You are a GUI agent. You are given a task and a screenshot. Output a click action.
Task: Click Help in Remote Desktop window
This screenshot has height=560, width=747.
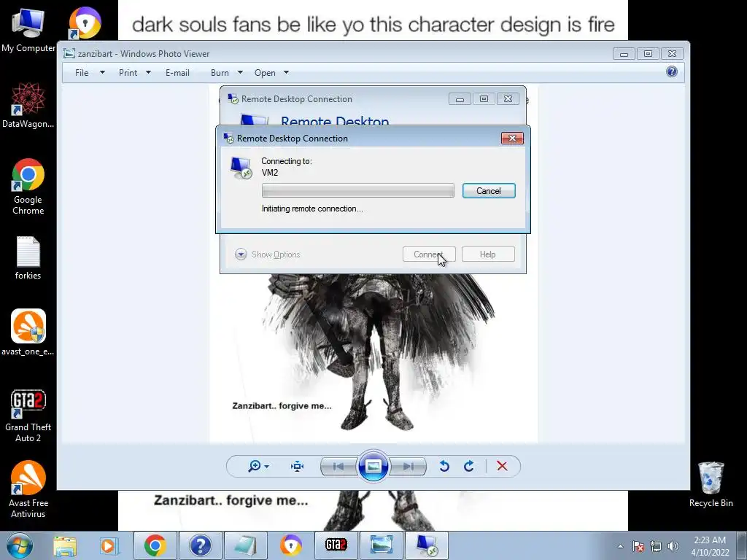[488, 254]
